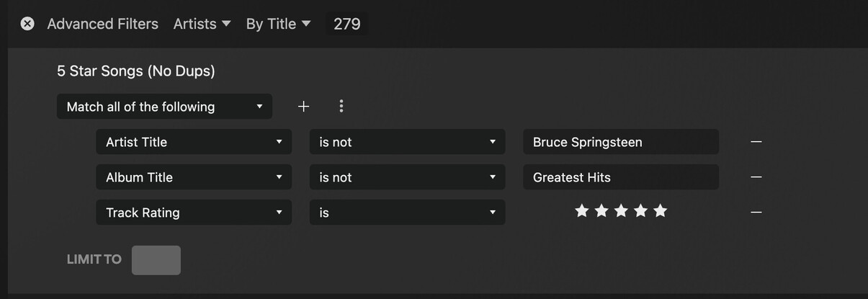The image size is (868, 299).
Task: Open the three-dot filter options menu
Action: [x=341, y=107]
